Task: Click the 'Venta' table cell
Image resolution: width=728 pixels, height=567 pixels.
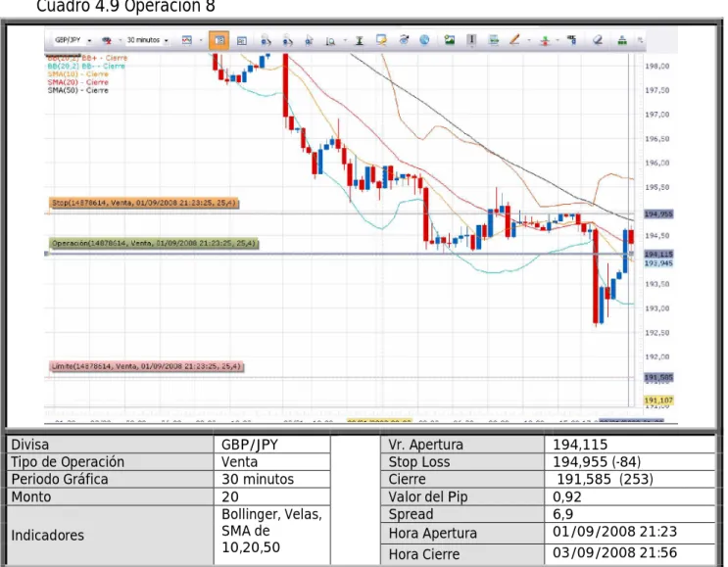Action: (x=272, y=461)
